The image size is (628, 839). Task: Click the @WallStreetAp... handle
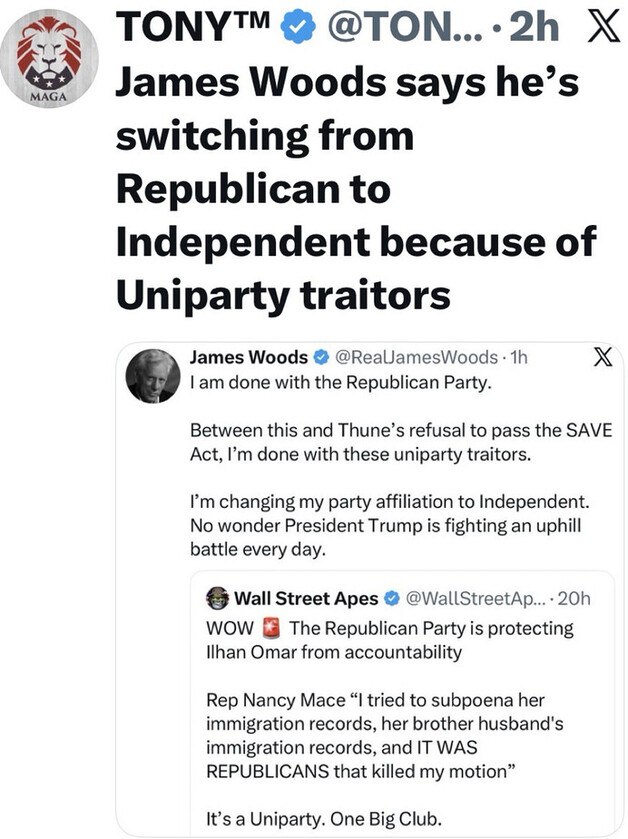[473, 599]
